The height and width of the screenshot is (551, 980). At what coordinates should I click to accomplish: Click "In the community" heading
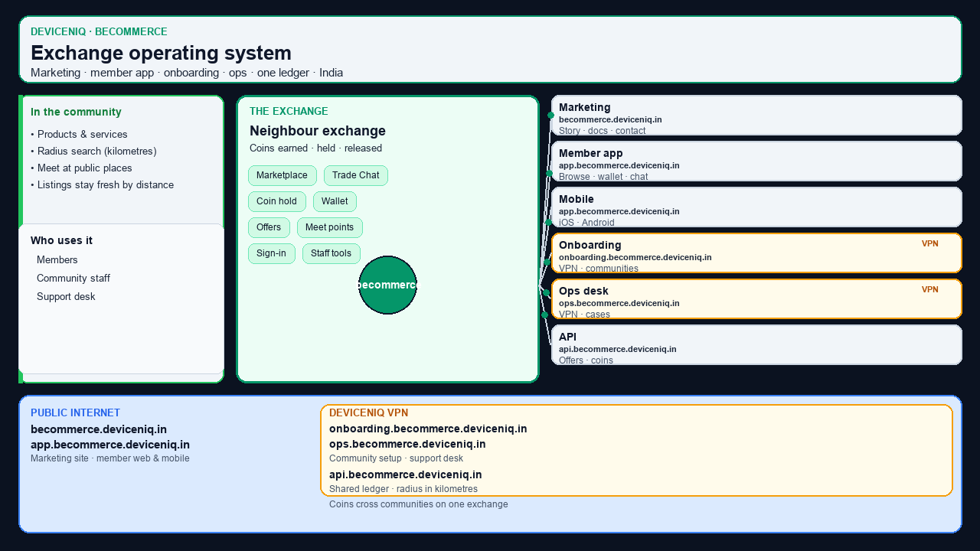tap(76, 112)
